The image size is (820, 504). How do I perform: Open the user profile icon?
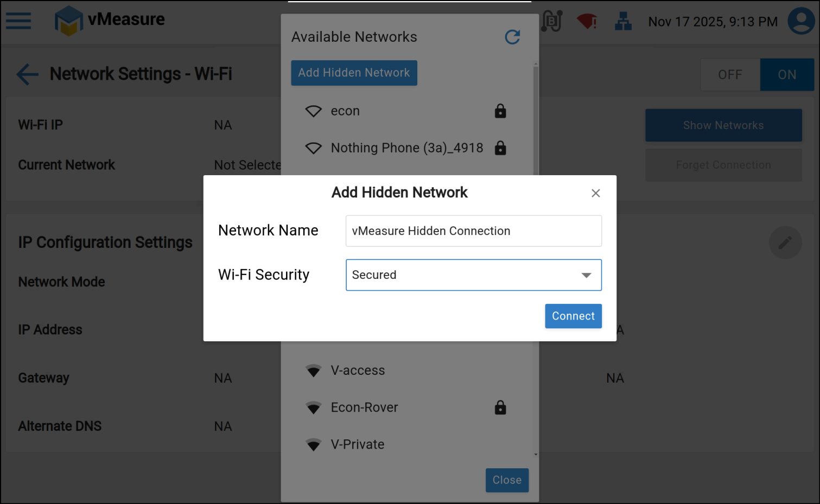(801, 21)
